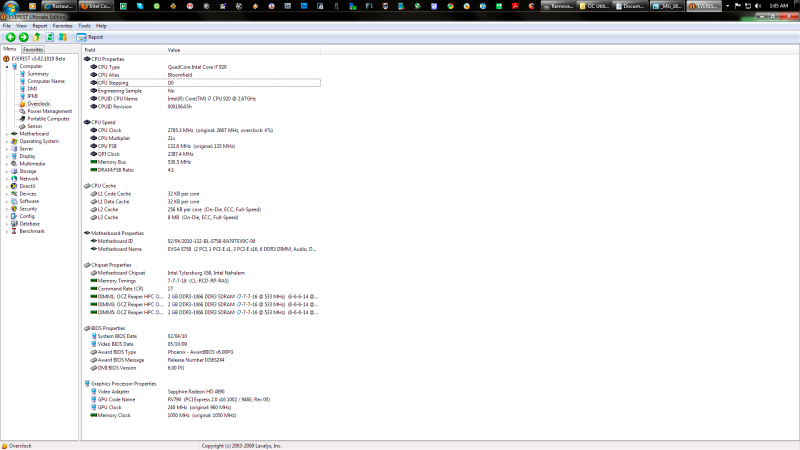Image resolution: width=800 pixels, height=450 pixels.
Task: Open the Report menu
Action: 39,26
